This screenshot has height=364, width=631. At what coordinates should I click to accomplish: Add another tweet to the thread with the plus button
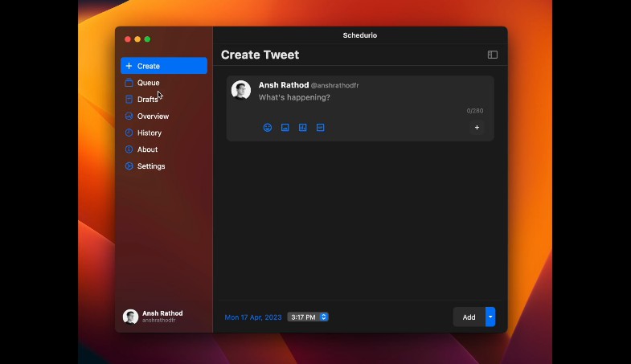tap(477, 128)
